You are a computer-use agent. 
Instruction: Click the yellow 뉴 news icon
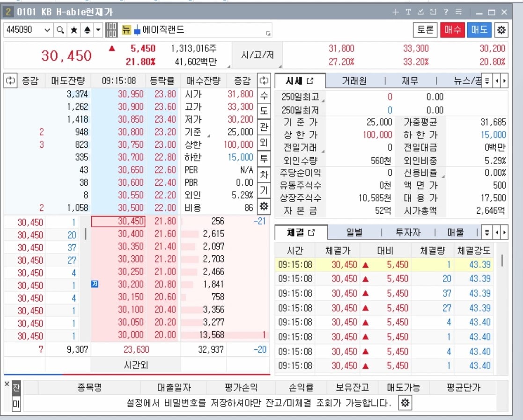coord(126,29)
